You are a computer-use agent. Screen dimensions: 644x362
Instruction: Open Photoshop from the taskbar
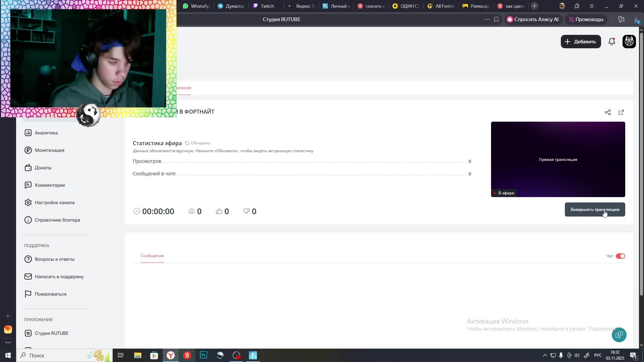click(203, 355)
